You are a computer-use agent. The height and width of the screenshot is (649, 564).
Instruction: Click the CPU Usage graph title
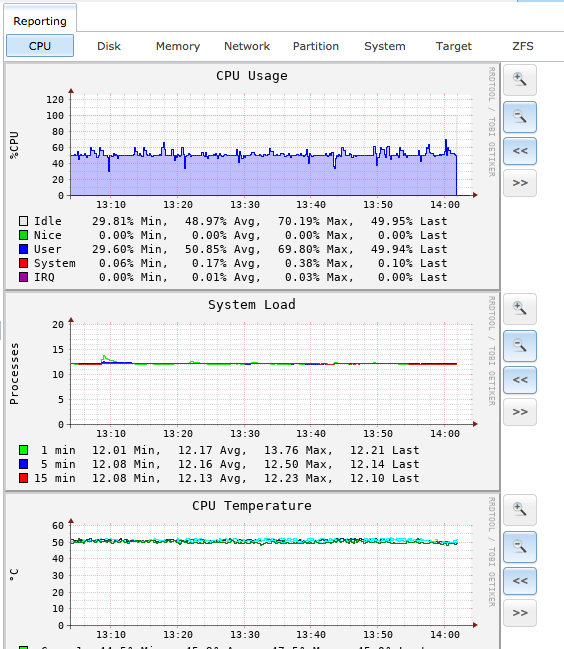(x=252, y=76)
